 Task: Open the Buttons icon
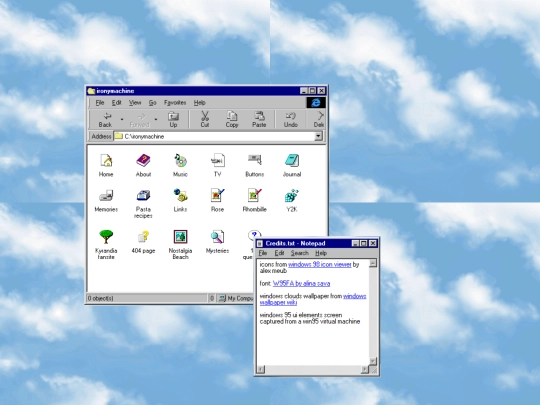click(x=255, y=165)
